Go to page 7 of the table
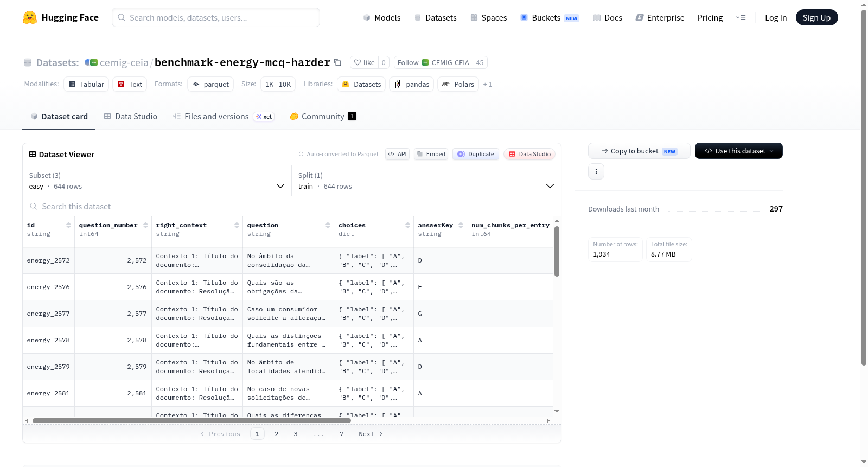Image resolution: width=868 pixels, height=467 pixels. coord(342,434)
